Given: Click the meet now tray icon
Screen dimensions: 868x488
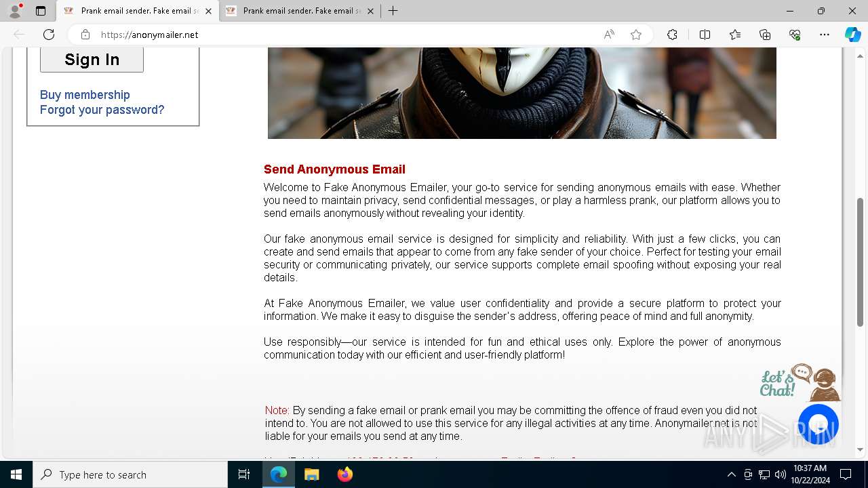Looking at the screenshot, I should [x=747, y=474].
